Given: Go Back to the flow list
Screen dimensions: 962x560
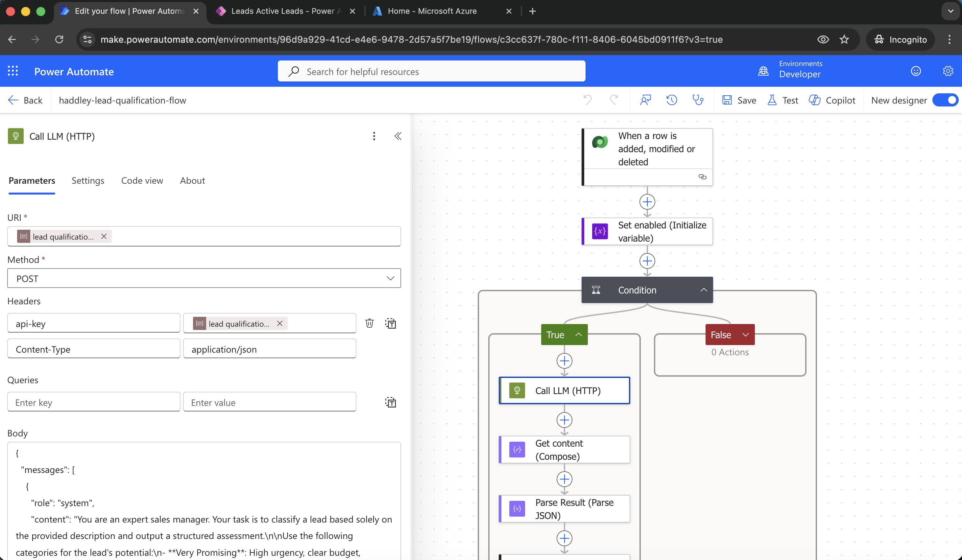Looking at the screenshot, I should click(x=25, y=100).
